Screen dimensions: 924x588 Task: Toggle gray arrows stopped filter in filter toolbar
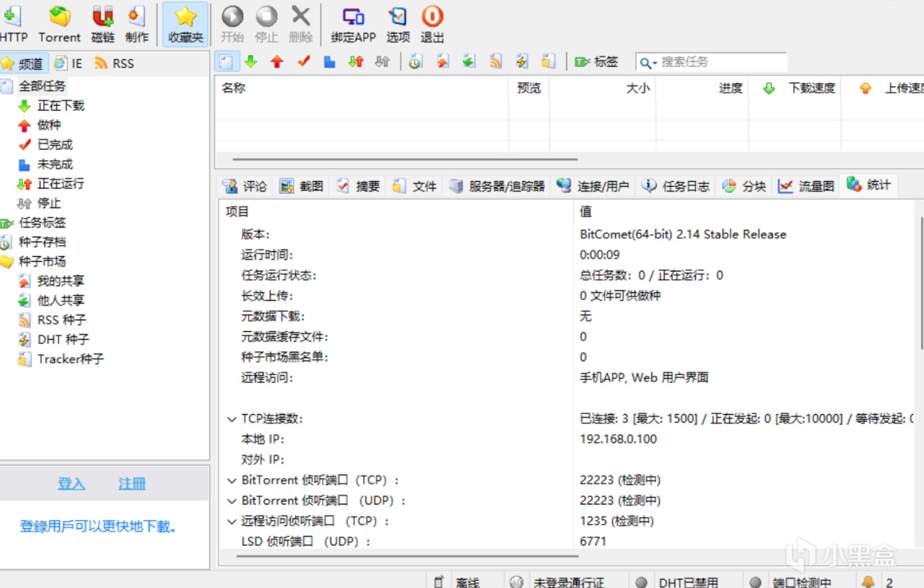[x=383, y=62]
